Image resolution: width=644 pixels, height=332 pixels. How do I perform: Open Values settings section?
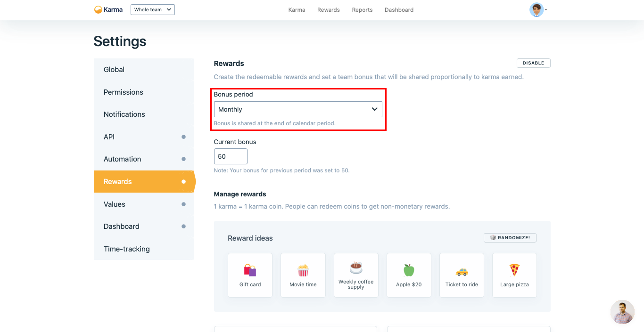point(144,204)
